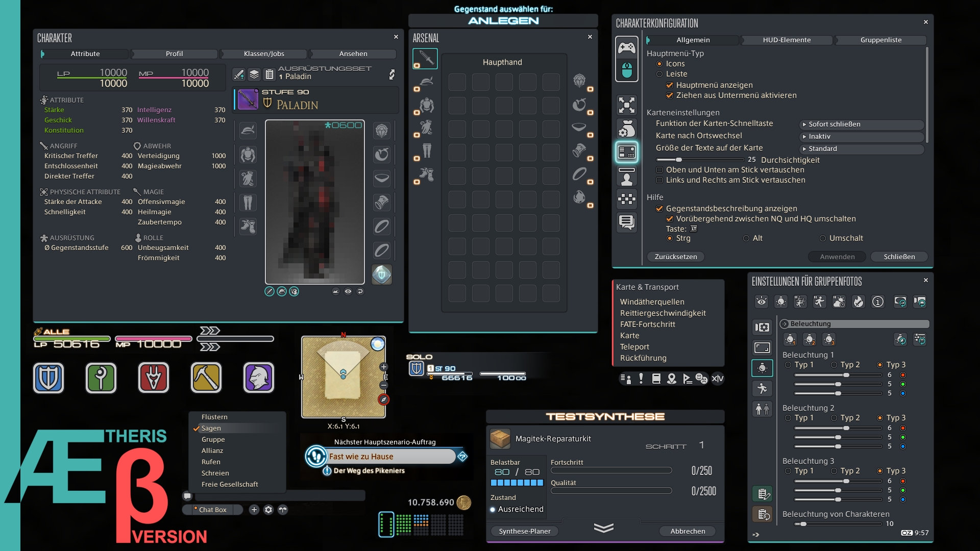Open the gamepad settings icon in Charakterkonfiguration
Image resolution: width=980 pixels, height=551 pixels.
coord(627,48)
